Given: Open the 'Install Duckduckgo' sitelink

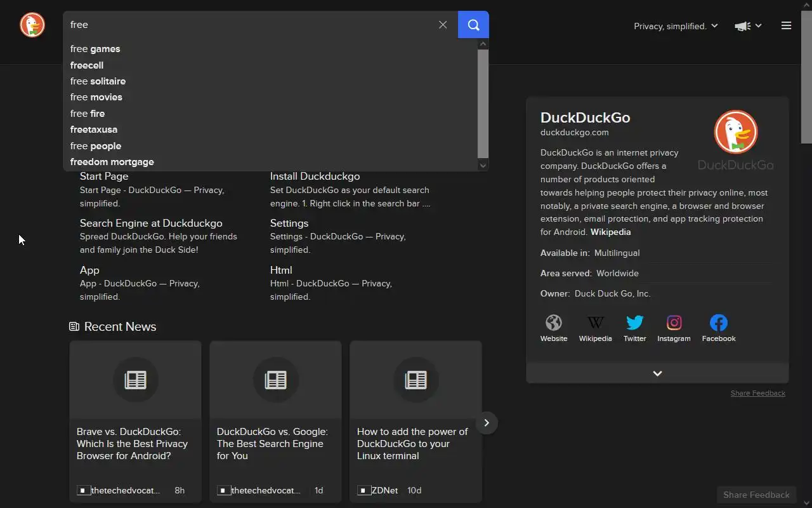Looking at the screenshot, I should click(x=315, y=177).
